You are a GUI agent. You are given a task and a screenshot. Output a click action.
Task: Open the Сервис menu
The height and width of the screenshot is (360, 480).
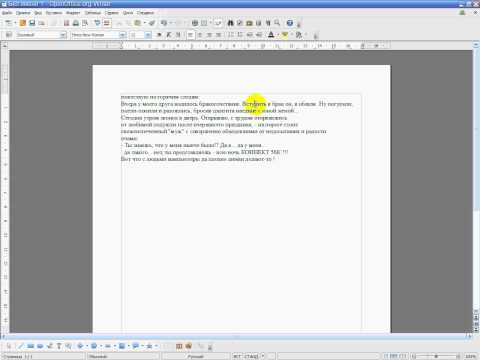click(112, 13)
